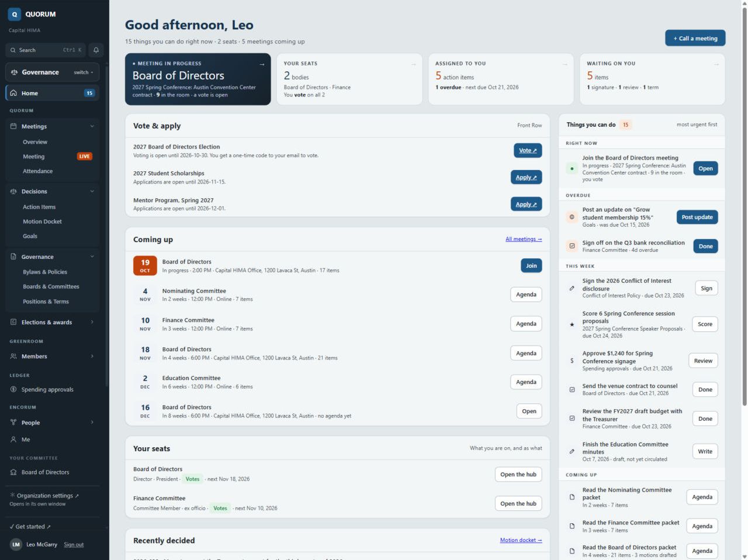The height and width of the screenshot is (560, 748).
Task: Click the Board of Directors building icon
Action: pyautogui.click(x=13, y=472)
